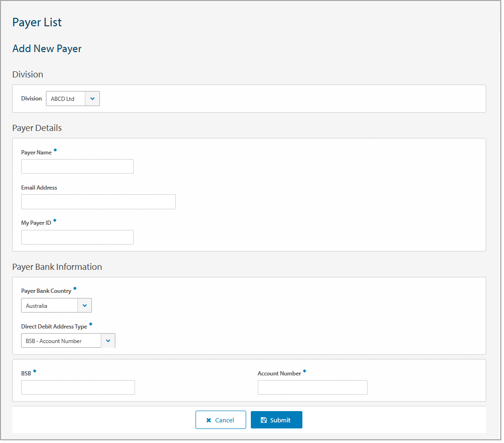Click the Direct Debit Address Type label
This screenshot has width=504, height=443.
tap(54, 327)
